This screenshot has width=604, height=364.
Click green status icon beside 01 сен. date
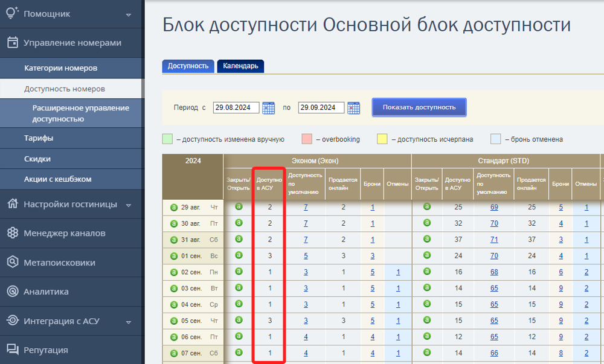coord(174,256)
